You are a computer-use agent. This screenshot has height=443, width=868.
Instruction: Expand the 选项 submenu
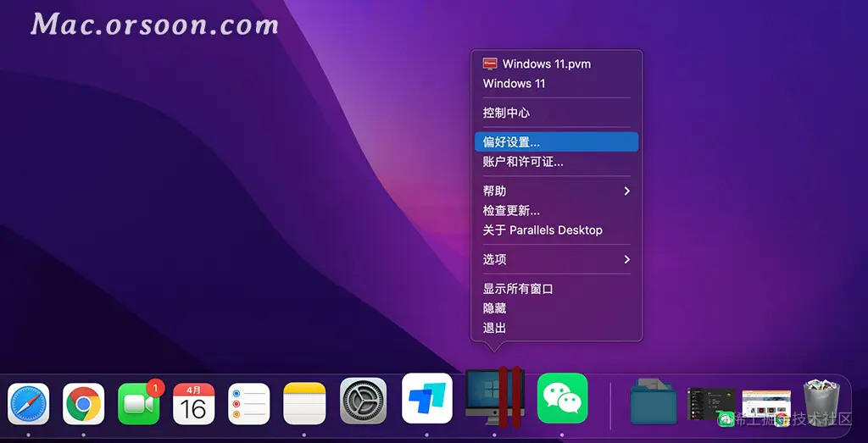click(556, 259)
